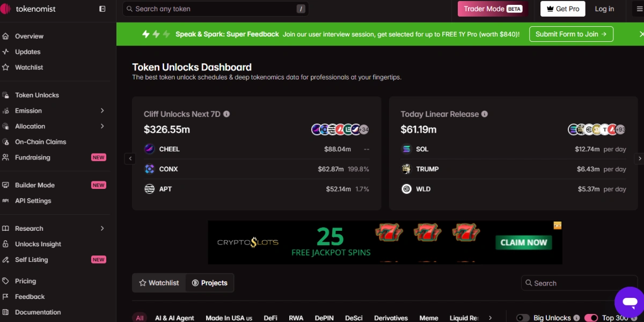
Task: Switch to the Watchlist tab
Action: point(159,283)
